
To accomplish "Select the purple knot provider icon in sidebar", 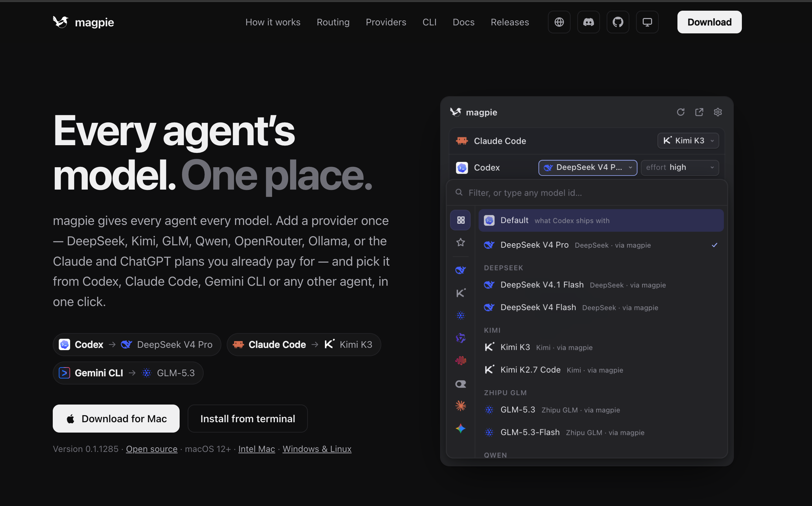I will click(x=460, y=338).
